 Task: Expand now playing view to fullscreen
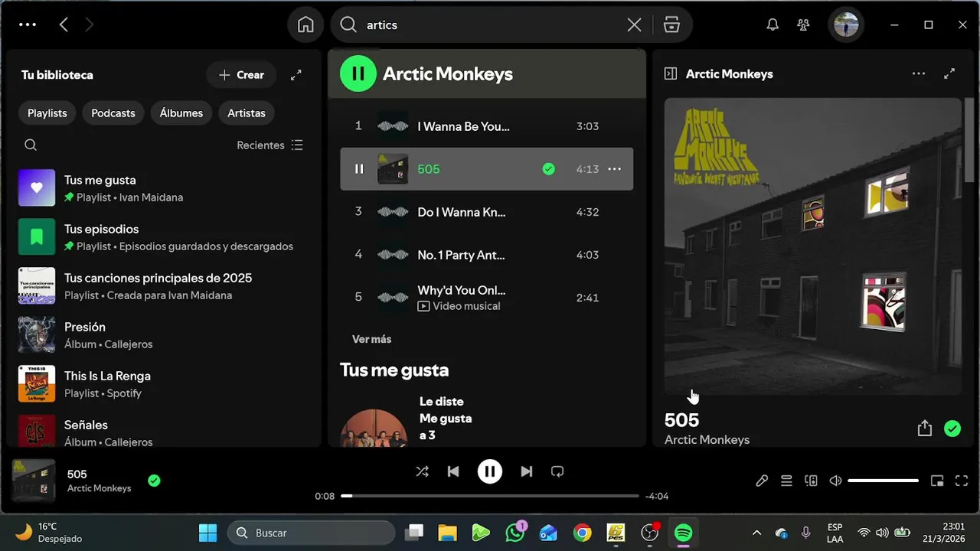tap(949, 74)
